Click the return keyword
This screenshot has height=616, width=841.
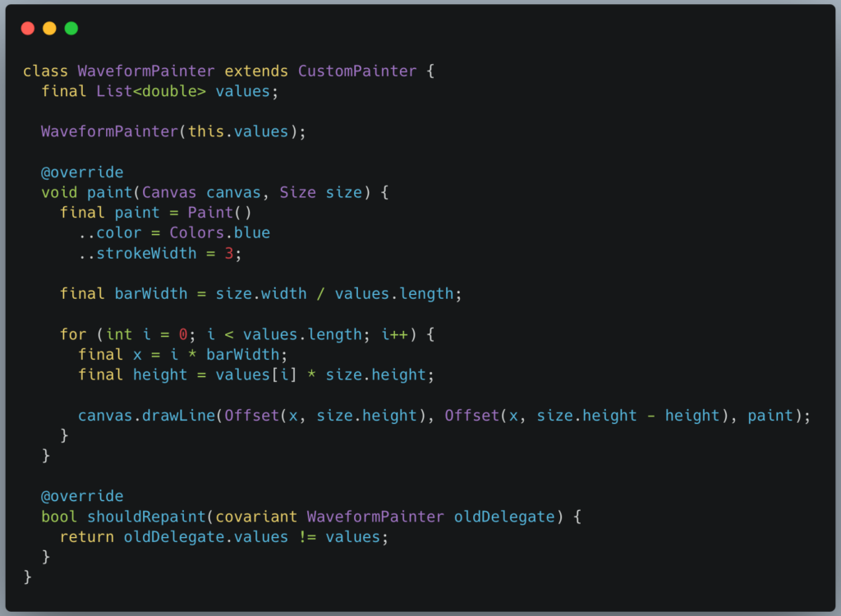tap(87, 537)
